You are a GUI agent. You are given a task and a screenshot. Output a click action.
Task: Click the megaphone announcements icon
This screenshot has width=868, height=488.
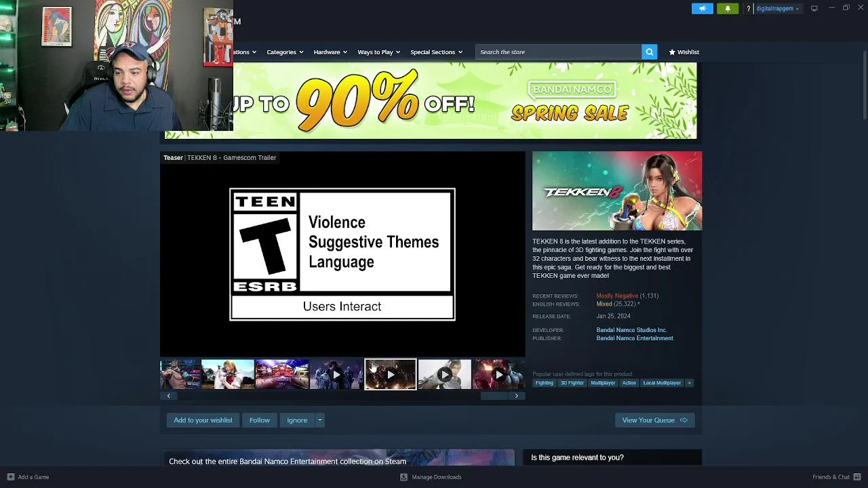coord(703,8)
